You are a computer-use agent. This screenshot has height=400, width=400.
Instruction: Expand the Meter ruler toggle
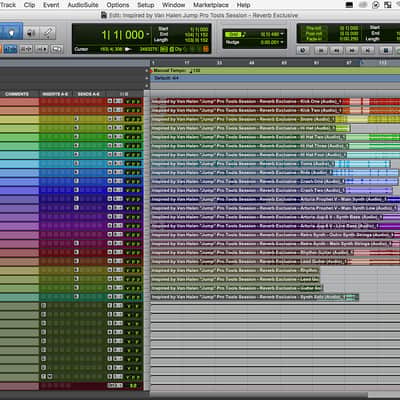coord(147,78)
